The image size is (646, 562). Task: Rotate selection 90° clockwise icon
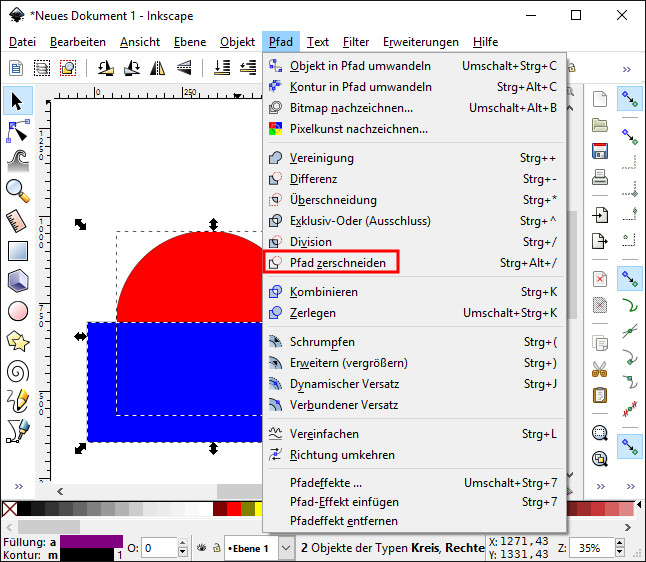131,68
